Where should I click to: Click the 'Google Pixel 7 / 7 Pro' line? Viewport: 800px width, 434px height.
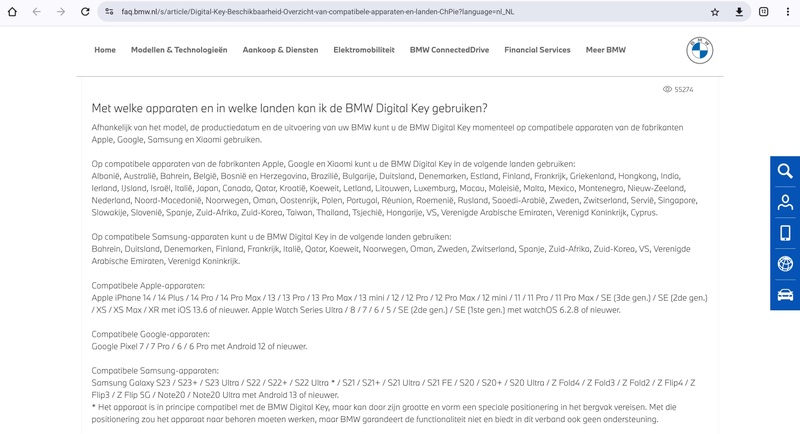[x=199, y=346]
